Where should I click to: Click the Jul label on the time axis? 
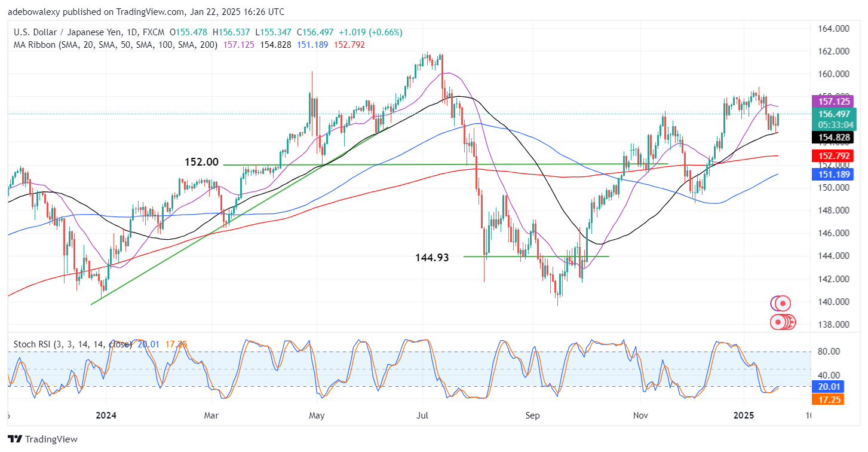click(x=422, y=415)
